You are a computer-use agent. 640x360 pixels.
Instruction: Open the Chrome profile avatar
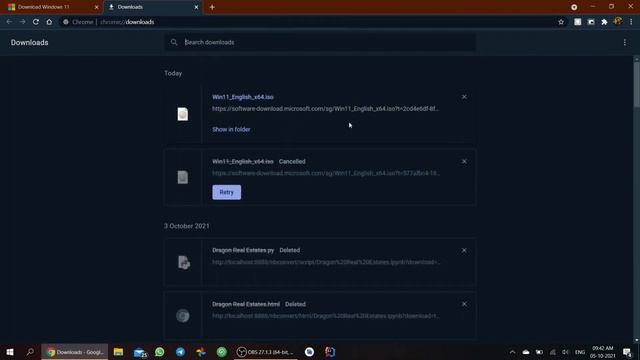(618, 22)
